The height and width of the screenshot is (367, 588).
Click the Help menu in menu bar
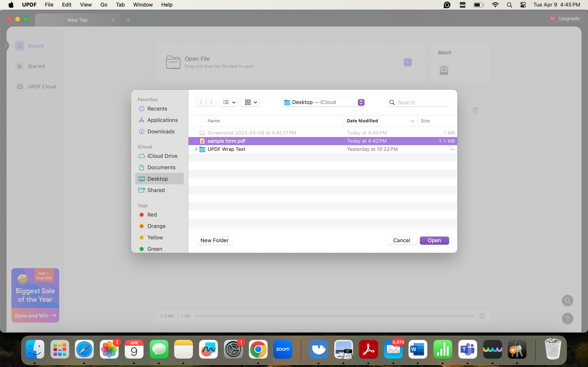click(167, 4)
